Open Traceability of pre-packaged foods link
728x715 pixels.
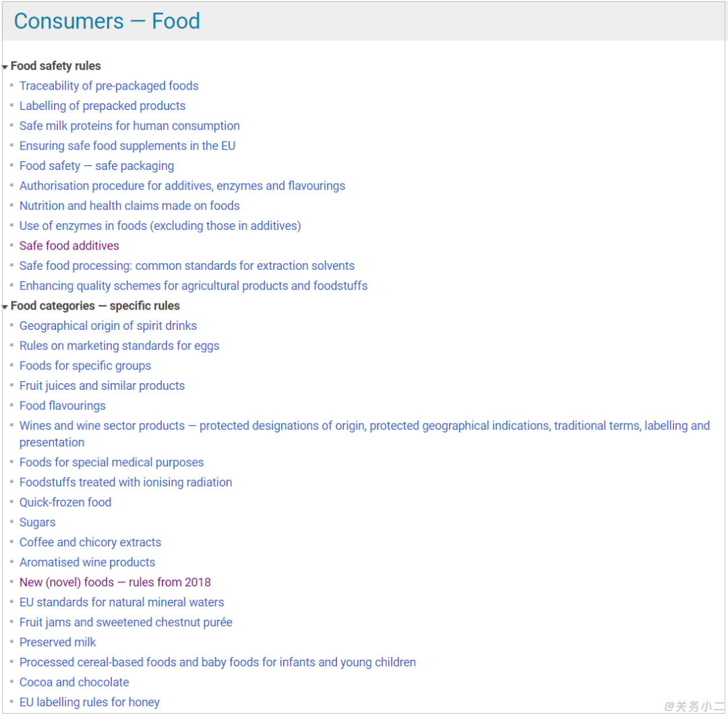coord(109,86)
